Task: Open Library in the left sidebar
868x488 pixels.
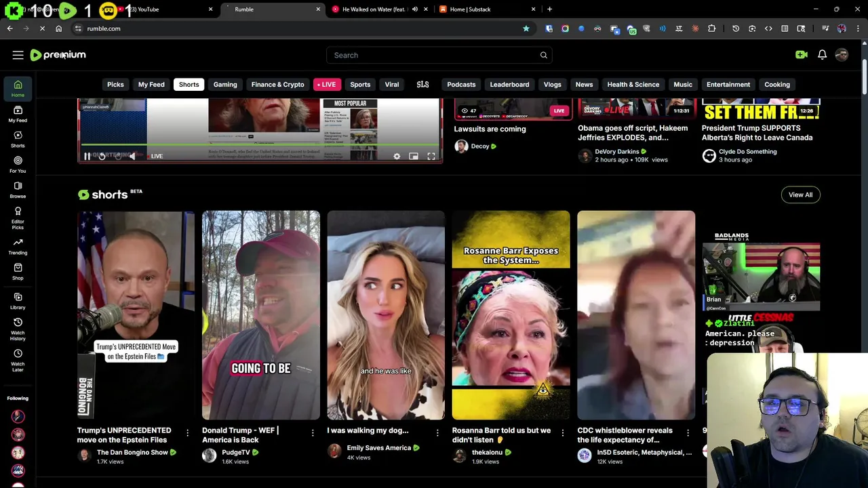Action: [x=18, y=301]
